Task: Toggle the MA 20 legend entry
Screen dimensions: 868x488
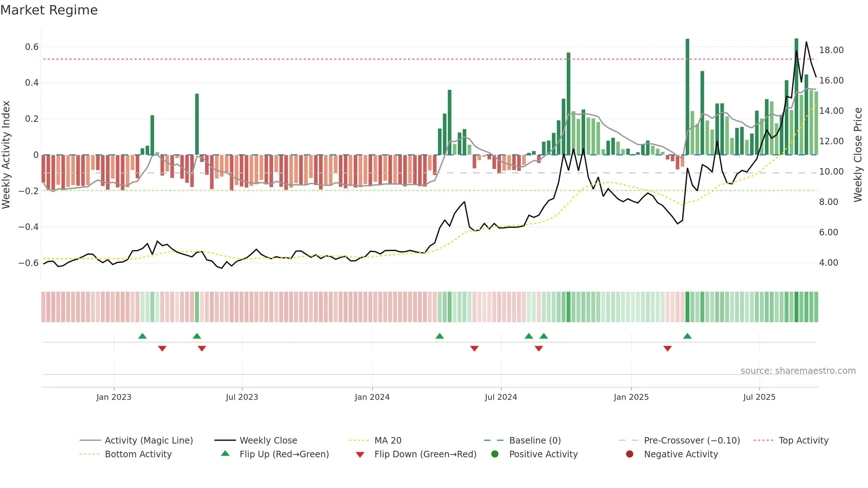Action: point(375,440)
